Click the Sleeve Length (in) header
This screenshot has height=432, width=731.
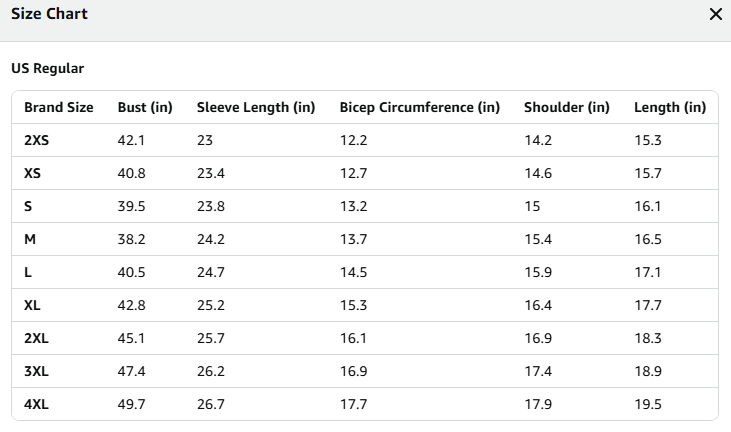pyautogui.click(x=256, y=107)
